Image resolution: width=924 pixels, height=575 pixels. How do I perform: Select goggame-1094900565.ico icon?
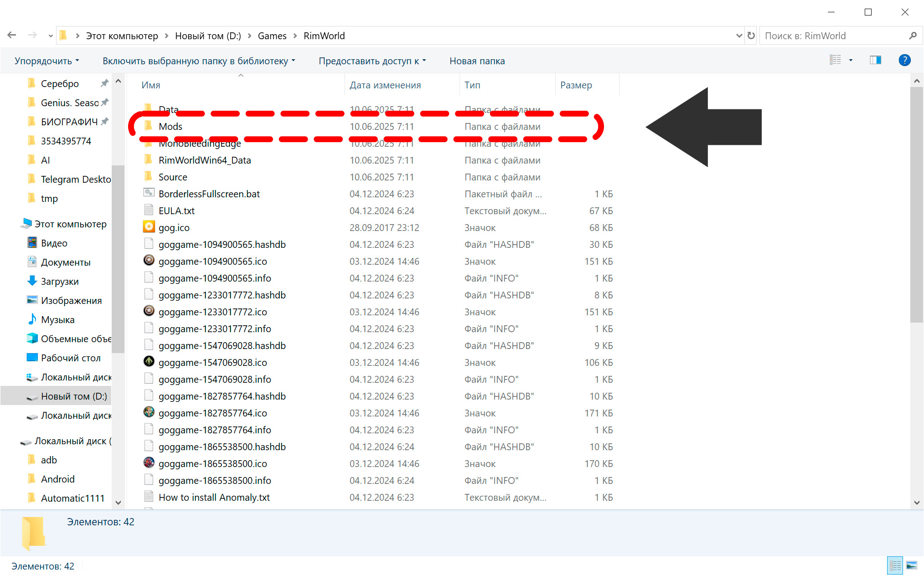click(149, 261)
